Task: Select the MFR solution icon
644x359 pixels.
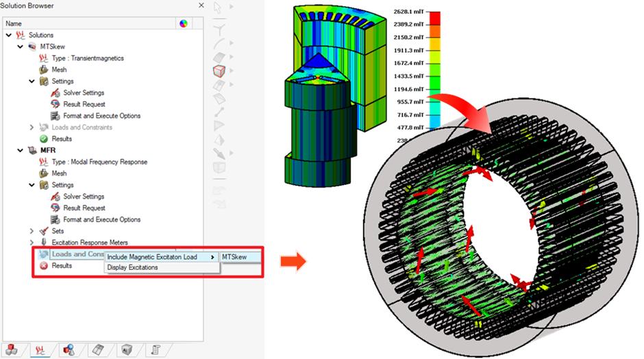Action: click(32, 150)
